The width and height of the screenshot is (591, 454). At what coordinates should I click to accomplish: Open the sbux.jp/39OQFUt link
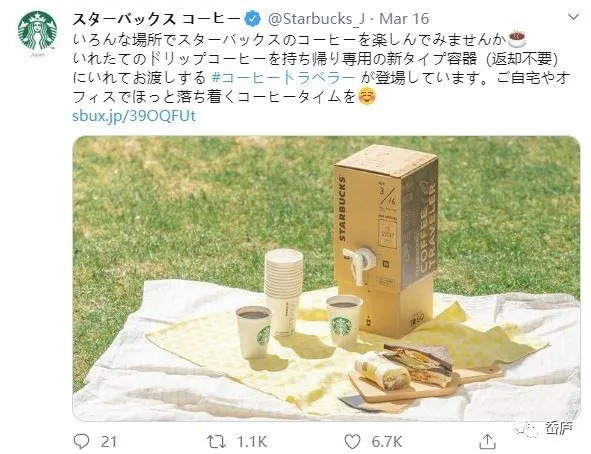(134, 116)
